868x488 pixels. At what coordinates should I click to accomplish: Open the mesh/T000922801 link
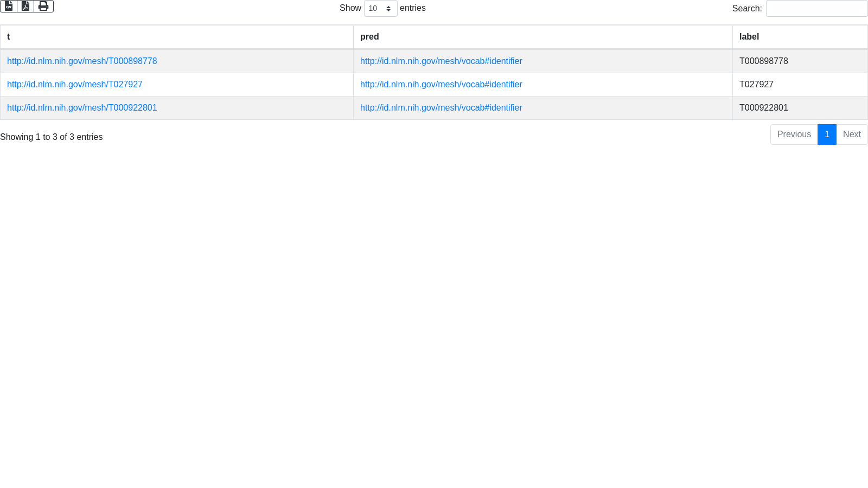coord(82,108)
